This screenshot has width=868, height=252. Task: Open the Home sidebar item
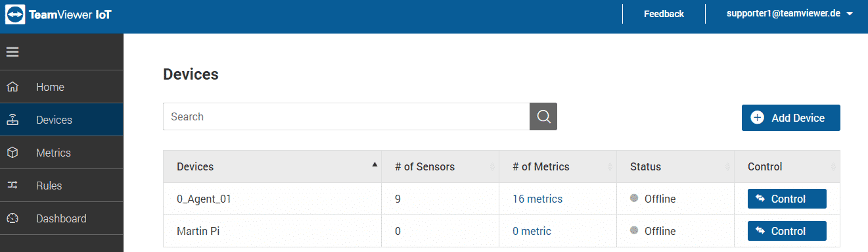point(62,87)
